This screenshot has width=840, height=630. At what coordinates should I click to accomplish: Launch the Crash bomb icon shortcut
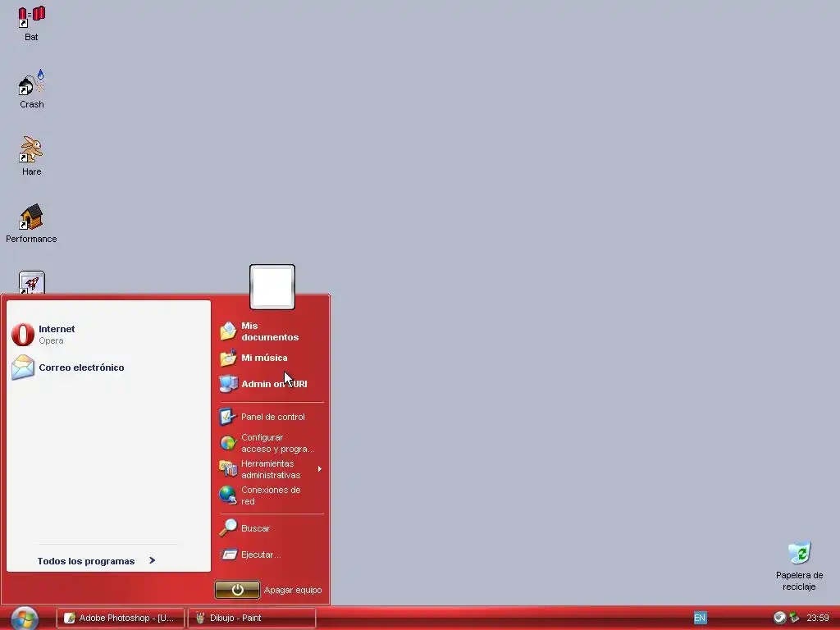click(x=32, y=89)
